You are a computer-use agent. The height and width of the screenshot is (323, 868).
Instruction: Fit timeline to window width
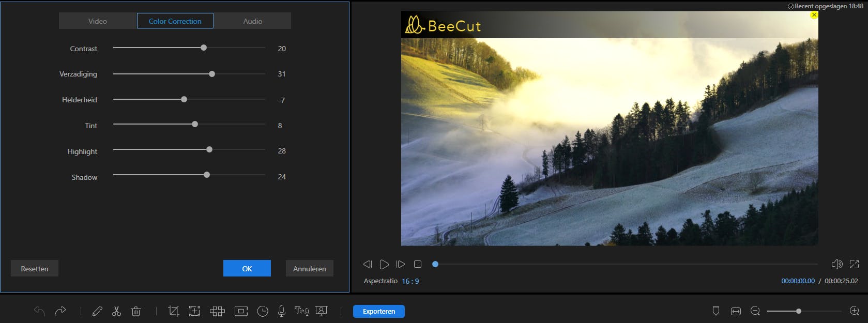click(736, 311)
